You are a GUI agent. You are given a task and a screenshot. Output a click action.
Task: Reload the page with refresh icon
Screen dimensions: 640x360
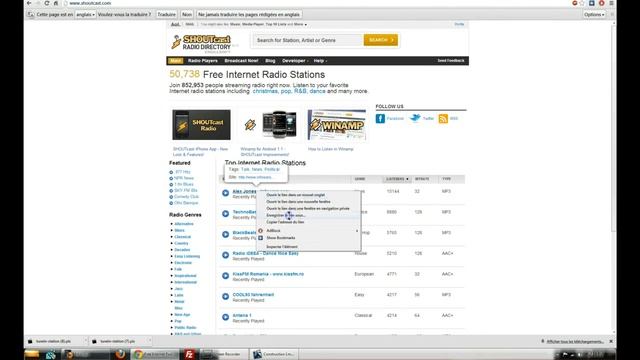[x=47, y=3]
